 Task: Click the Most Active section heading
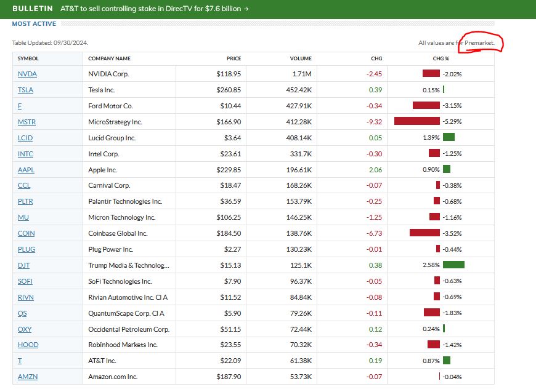coord(34,24)
